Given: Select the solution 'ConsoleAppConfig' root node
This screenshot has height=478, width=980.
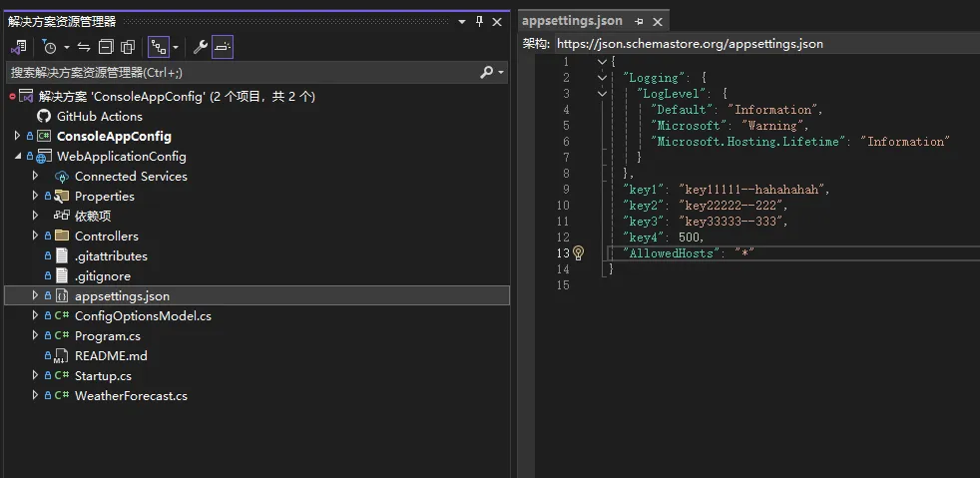Looking at the screenshot, I should point(177,96).
